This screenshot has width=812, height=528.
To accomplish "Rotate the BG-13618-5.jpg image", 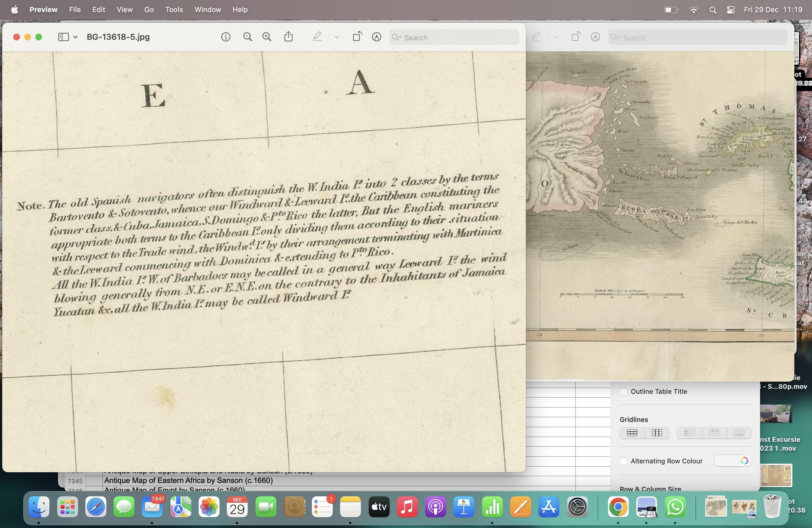I will 357,36.
